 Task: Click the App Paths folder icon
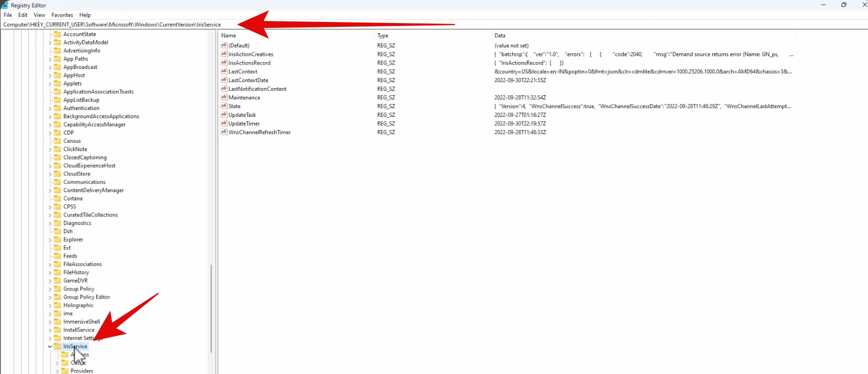pos(58,59)
